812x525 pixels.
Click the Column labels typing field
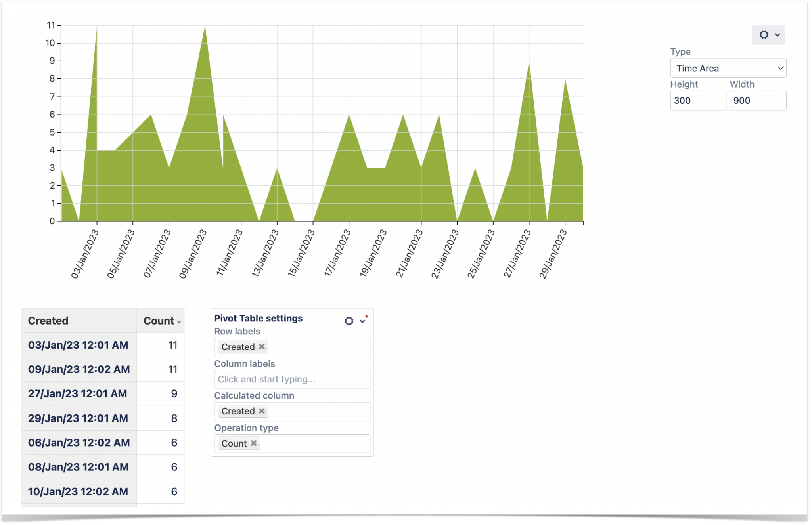(292, 379)
